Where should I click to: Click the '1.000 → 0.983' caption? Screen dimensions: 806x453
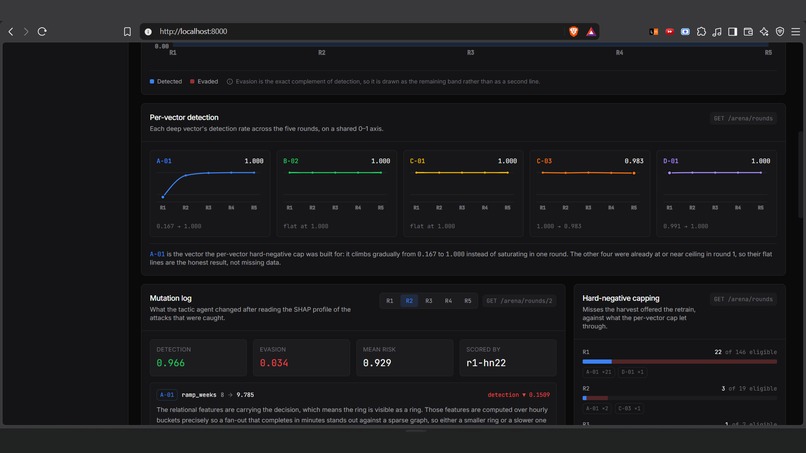tap(559, 226)
